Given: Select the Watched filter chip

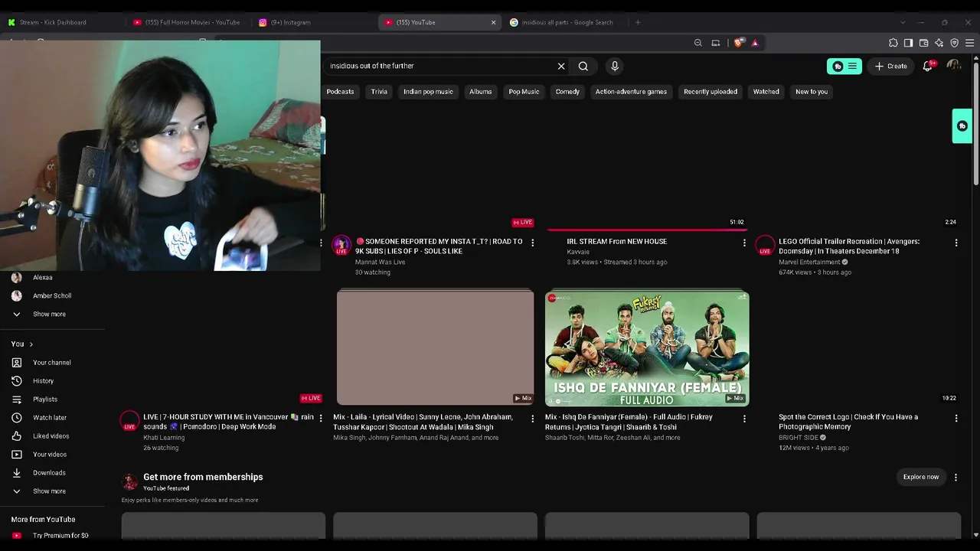Looking at the screenshot, I should [x=766, y=92].
